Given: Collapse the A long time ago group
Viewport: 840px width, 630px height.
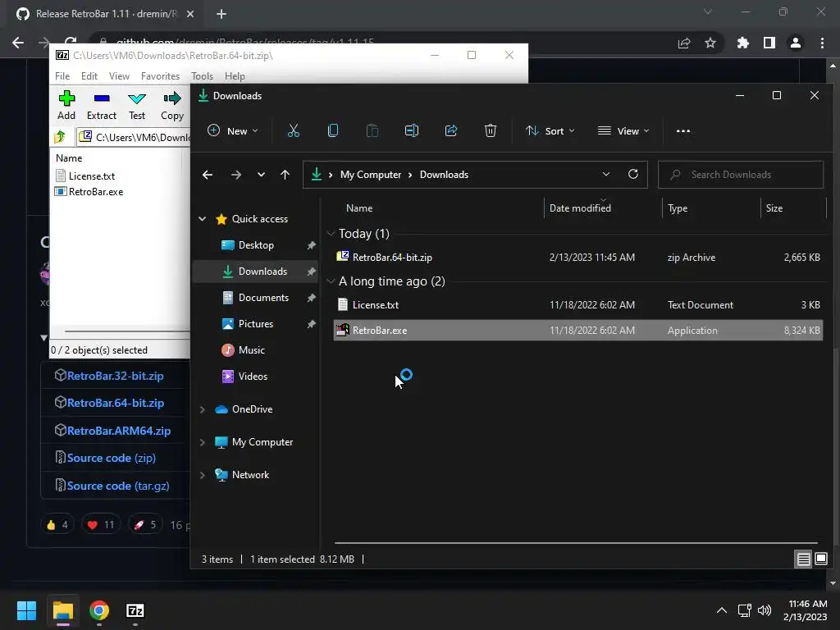Looking at the screenshot, I should click(x=331, y=281).
